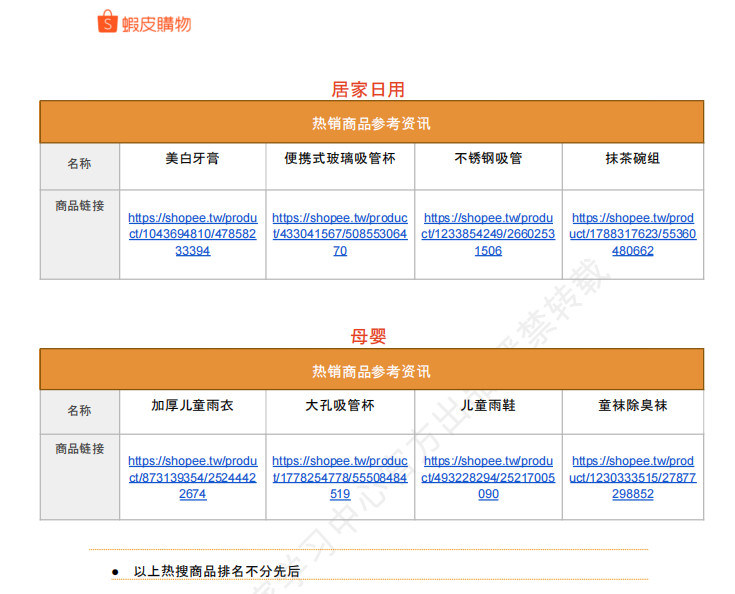
Task: Click 热销商品参考资讯 header under 母婴
Action: 372,371
